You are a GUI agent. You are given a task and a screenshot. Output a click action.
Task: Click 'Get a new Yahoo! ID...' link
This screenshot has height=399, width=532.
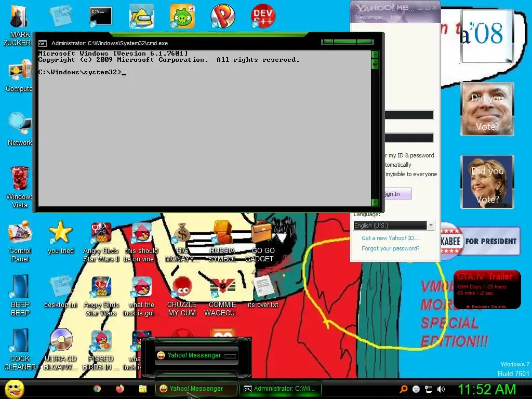(x=391, y=238)
